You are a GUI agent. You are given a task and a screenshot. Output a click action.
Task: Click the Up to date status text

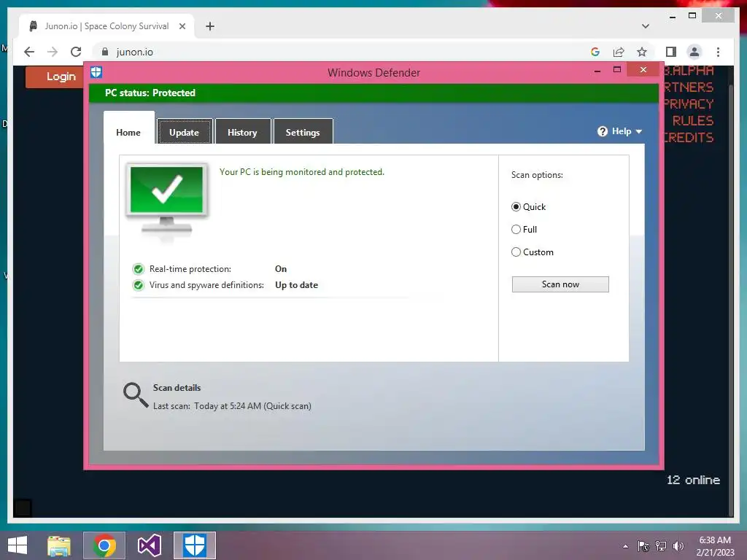point(296,285)
